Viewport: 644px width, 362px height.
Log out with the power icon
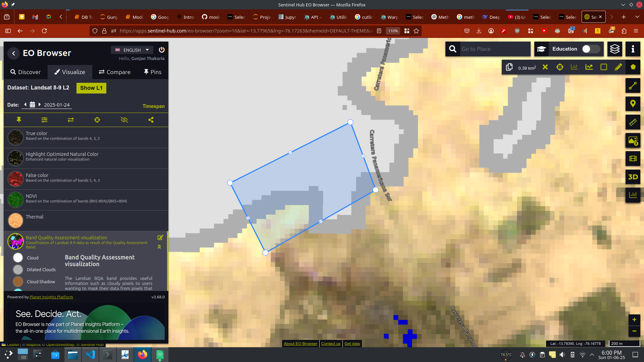pos(162,50)
